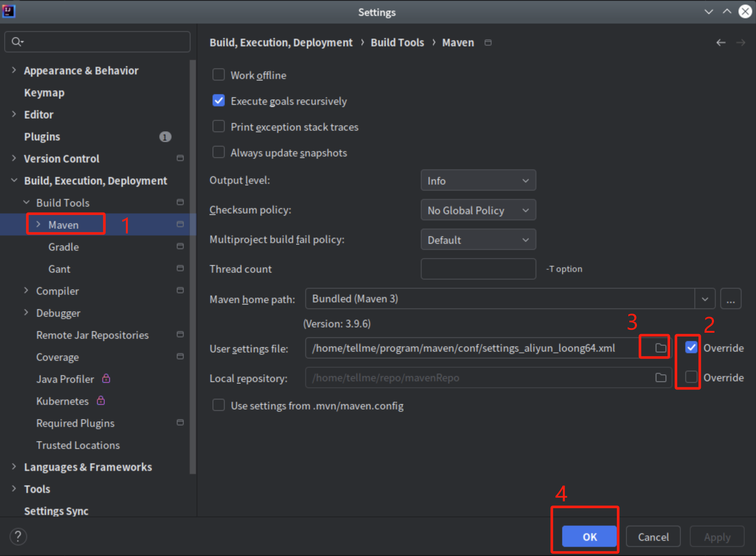Click the title bar down-chevron icon
756x556 pixels.
(x=708, y=12)
